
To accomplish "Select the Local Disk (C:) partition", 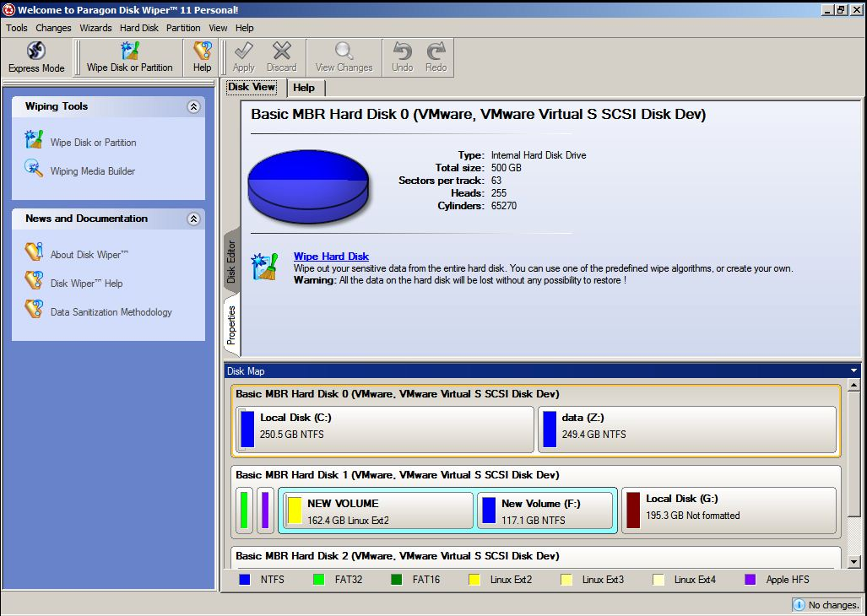I will [x=384, y=429].
